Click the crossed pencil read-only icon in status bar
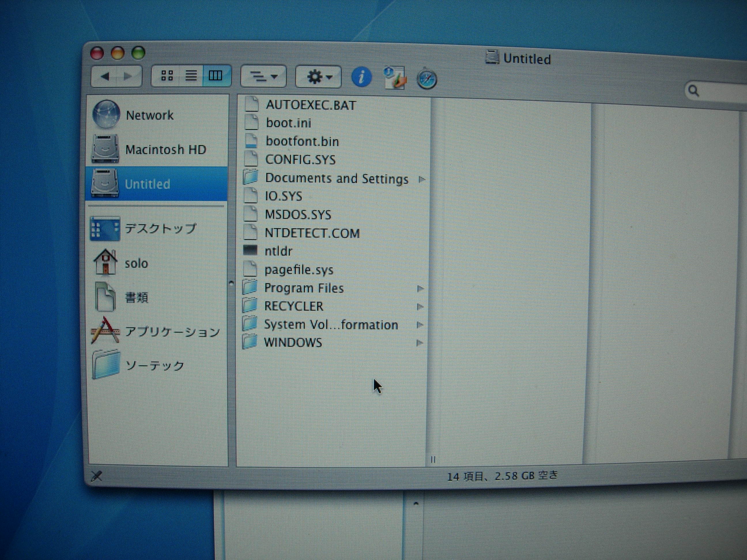 97,476
